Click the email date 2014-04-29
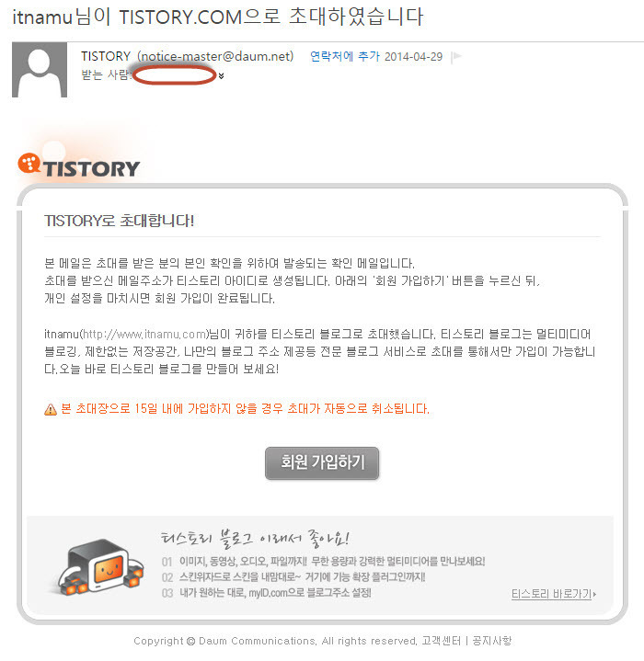644x661 pixels. (x=413, y=57)
